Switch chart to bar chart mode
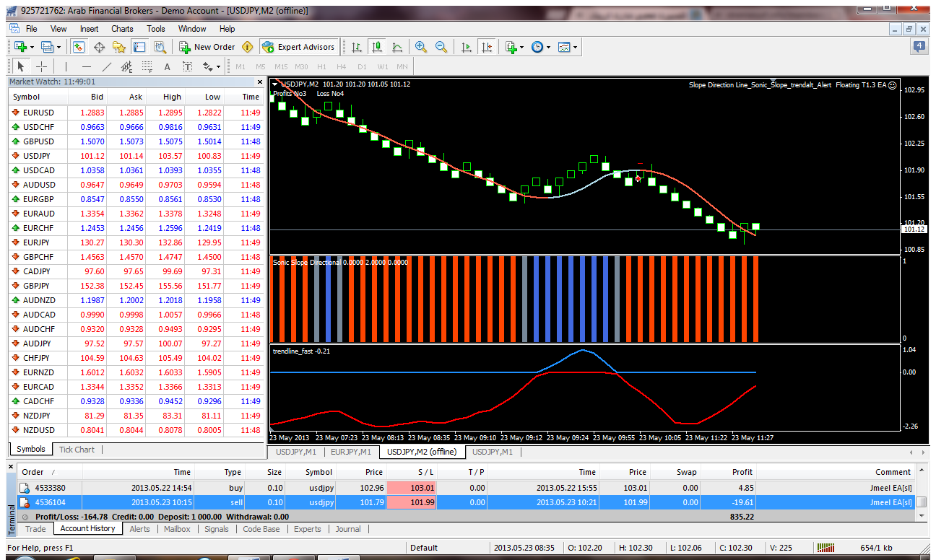 pos(357,47)
